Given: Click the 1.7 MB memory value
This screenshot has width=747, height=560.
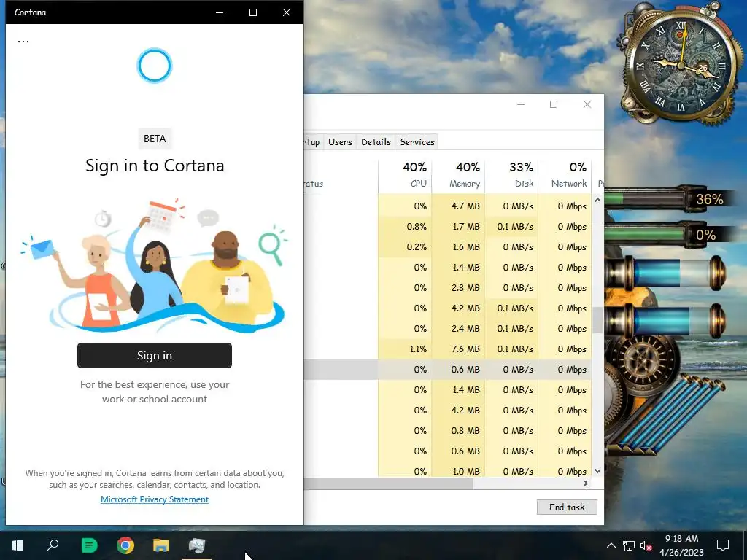Looking at the screenshot, I should coord(465,227).
